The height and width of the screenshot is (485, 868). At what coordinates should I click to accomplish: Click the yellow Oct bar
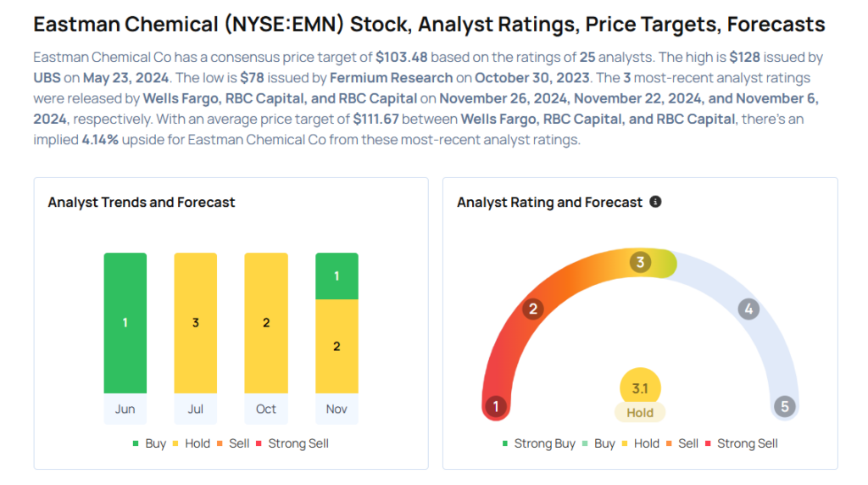tap(266, 323)
